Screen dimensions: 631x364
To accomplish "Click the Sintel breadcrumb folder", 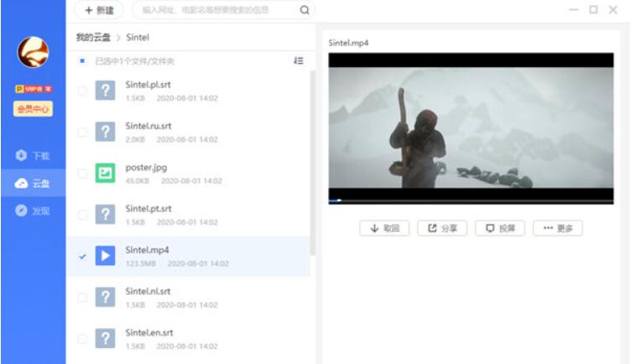I will tap(138, 38).
